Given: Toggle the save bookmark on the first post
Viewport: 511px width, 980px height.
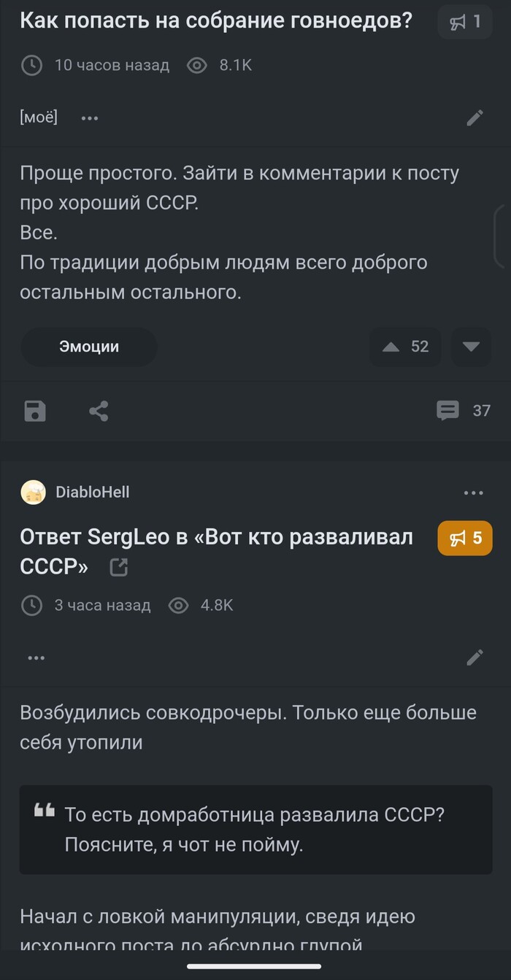Looking at the screenshot, I should [x=34, y=411].
